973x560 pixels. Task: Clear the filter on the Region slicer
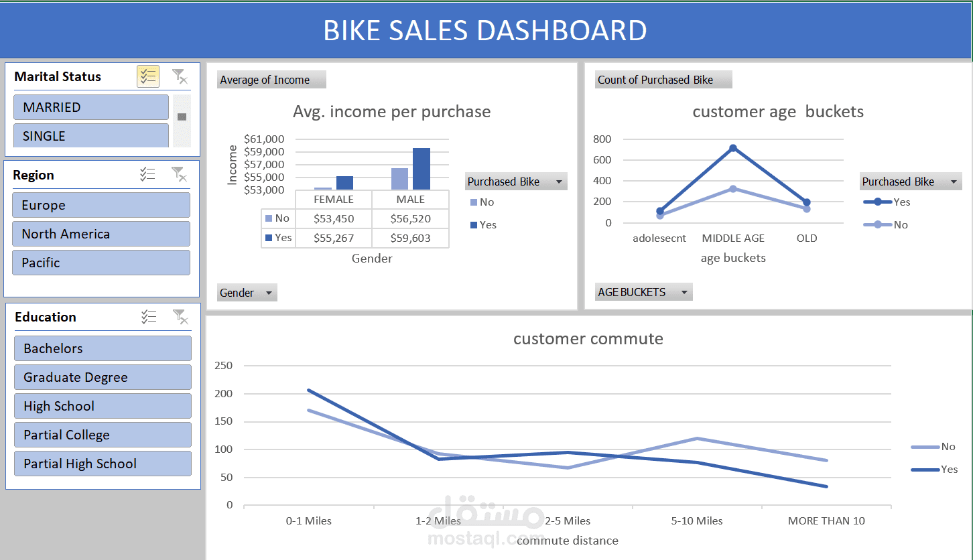[180, 174]
